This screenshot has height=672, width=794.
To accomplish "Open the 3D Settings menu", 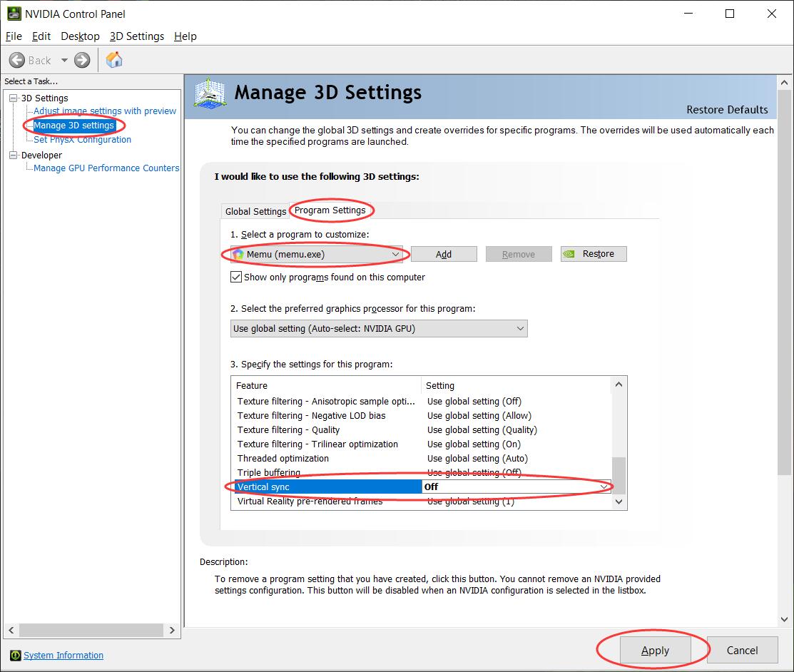I will pyautogui.click(x=136, y=36).
